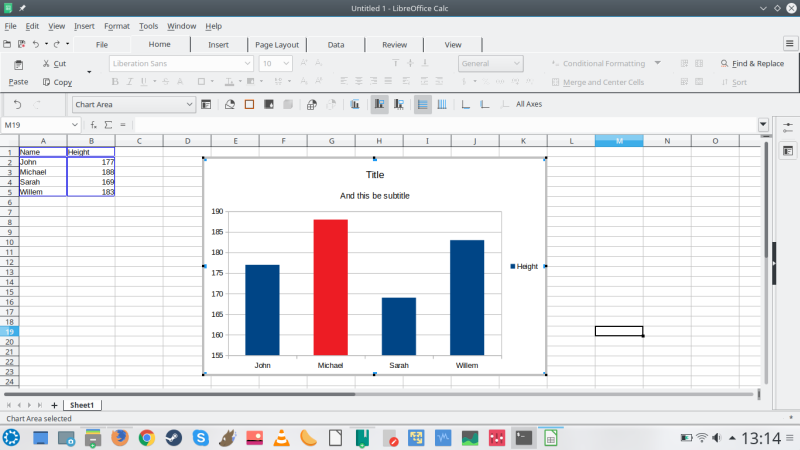The image size is (800, 450).
Task: Toggle vertical grid lines
Action: pos(442,104)
